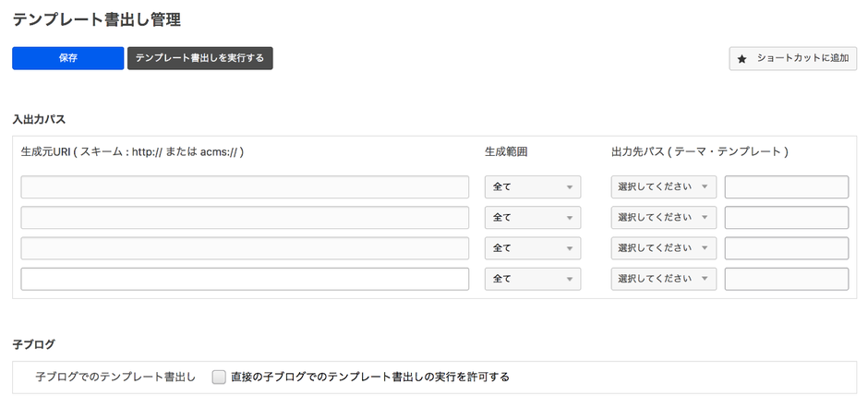Viewport: 868px width, 408px height.
Task: Expand the second row 選択してください dropdown
Action: tap(664, 218)
